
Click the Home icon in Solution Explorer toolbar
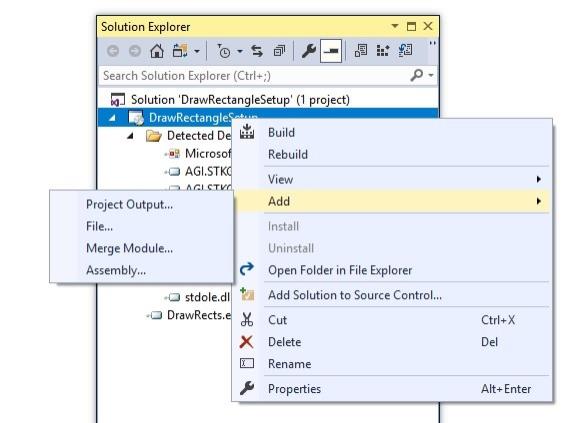pyautogui.click(x=157, y=51)
